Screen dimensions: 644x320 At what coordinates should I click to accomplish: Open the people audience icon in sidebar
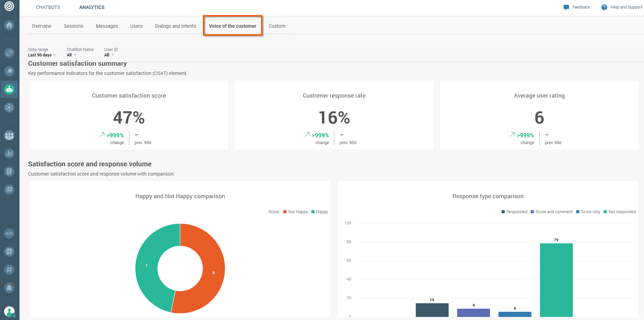coord(9,135)
